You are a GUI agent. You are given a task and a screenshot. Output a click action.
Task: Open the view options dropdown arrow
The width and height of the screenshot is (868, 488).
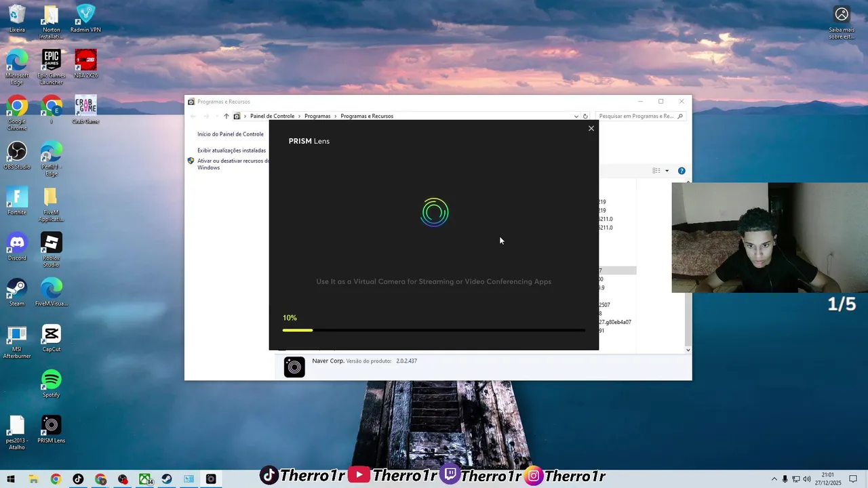[x=667, y=171]
